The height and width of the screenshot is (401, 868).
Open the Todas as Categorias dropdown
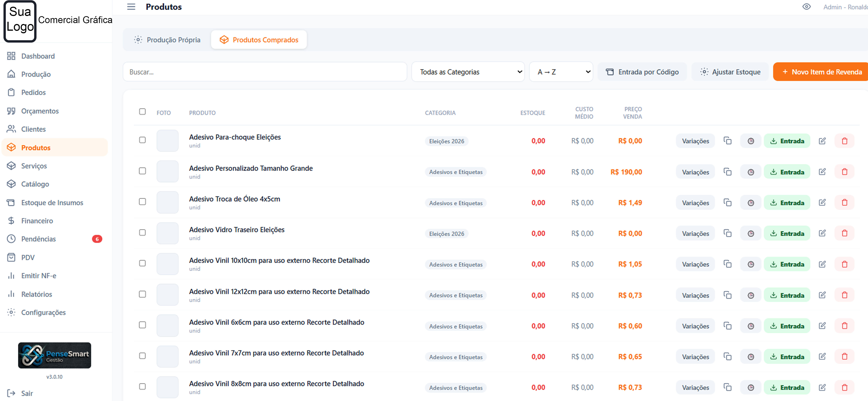pos(468,72)
